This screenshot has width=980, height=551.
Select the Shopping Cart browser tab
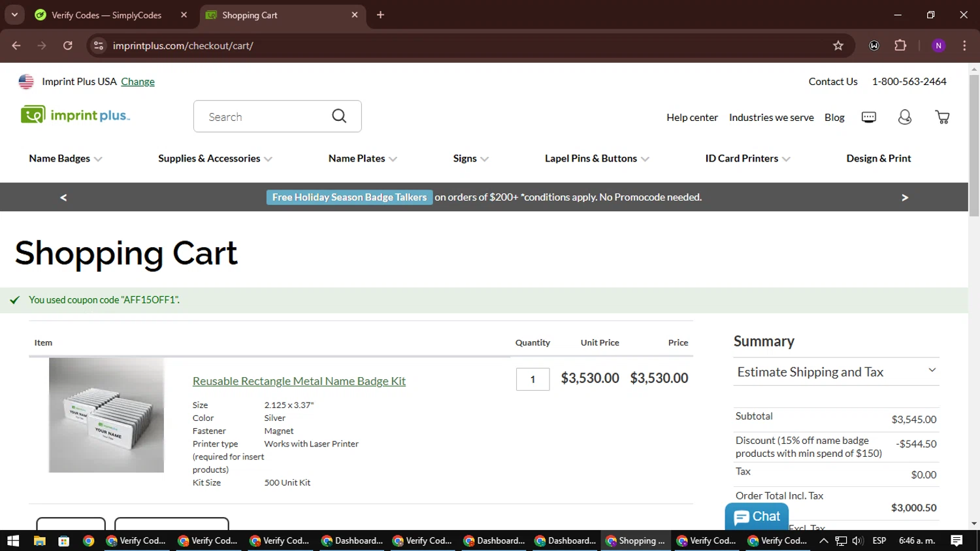click(281, 15)
